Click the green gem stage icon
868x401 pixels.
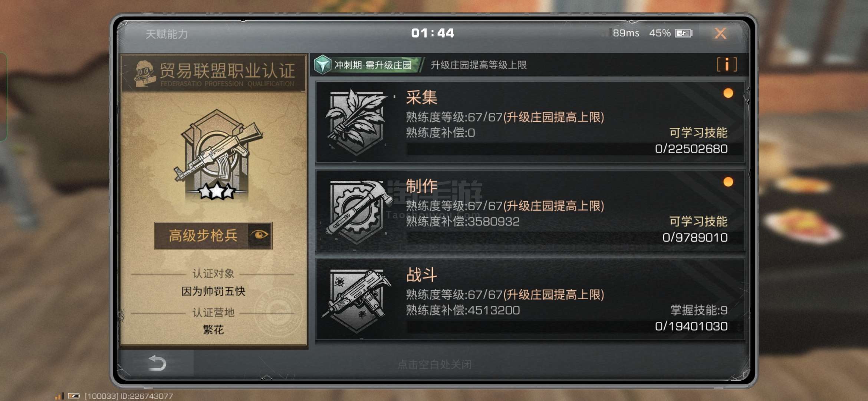(322, 65)
